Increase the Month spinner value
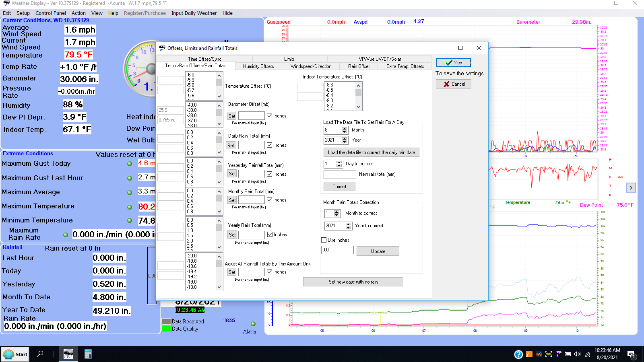The width and height of the screenshot is (644, 362). (x=344, y=128)
